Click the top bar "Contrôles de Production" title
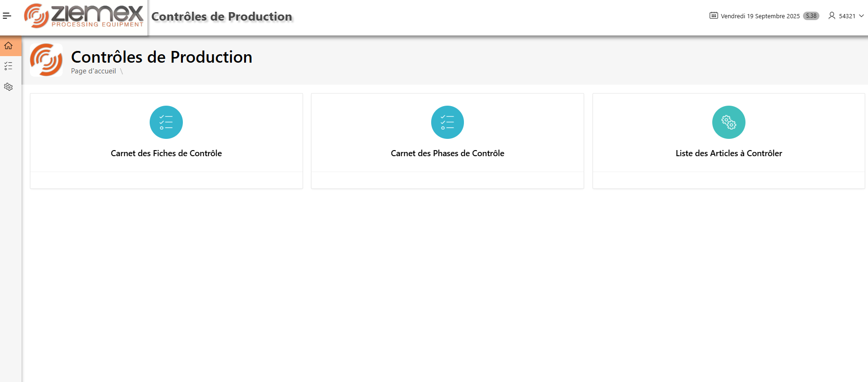The image size is (868, 382). tap(222, 17)
